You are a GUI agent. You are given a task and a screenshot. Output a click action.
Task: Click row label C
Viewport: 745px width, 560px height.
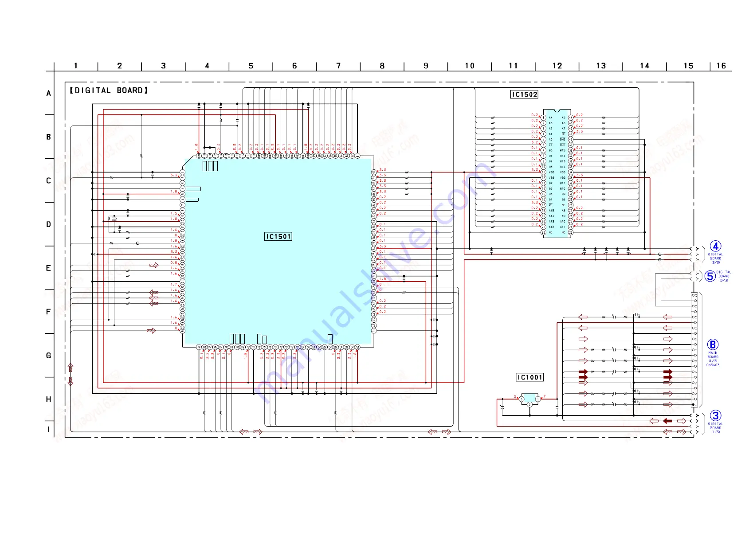pos(49,181)
